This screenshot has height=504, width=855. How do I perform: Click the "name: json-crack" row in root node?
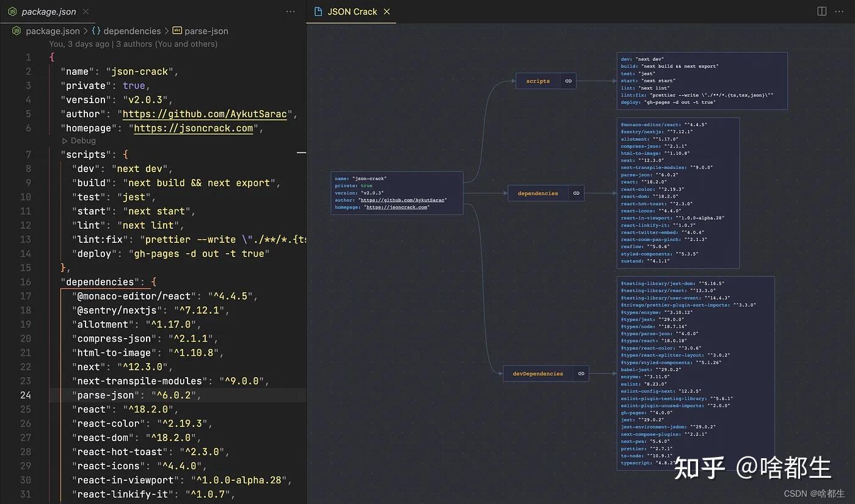[x=361, y=179]
